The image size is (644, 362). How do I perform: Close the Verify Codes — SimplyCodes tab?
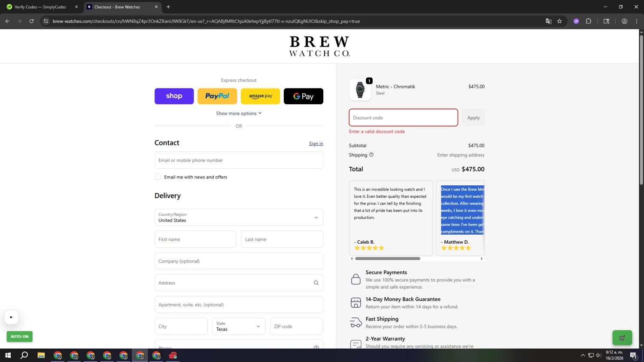[x=76, y=7]
